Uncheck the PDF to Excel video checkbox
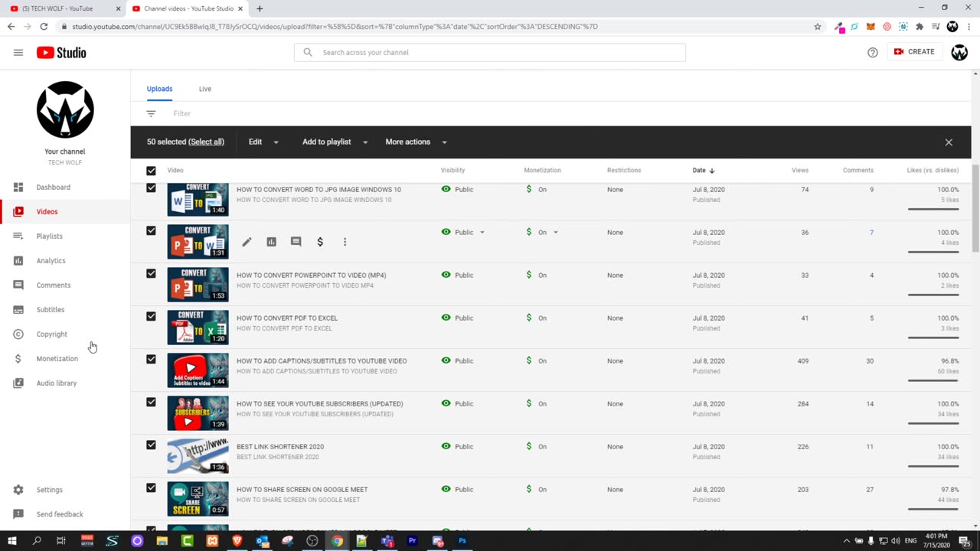This screenshot has height=551, width=980. tap(151, 316)
